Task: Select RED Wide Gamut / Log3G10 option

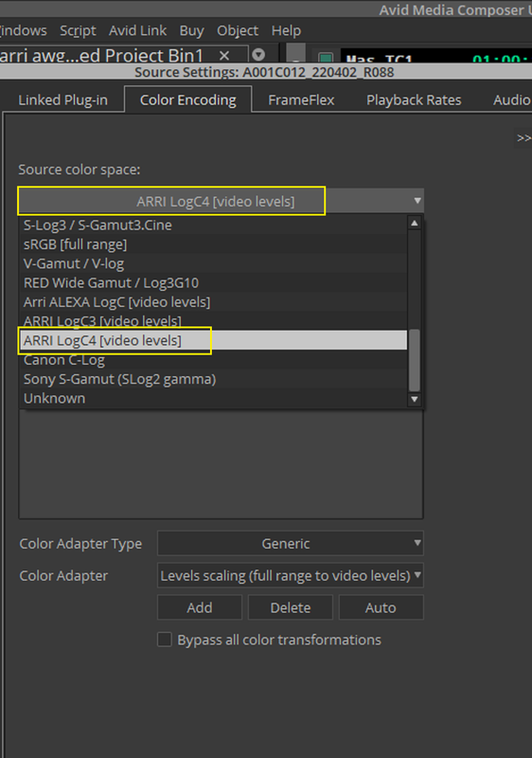Action: coord(213,282)
